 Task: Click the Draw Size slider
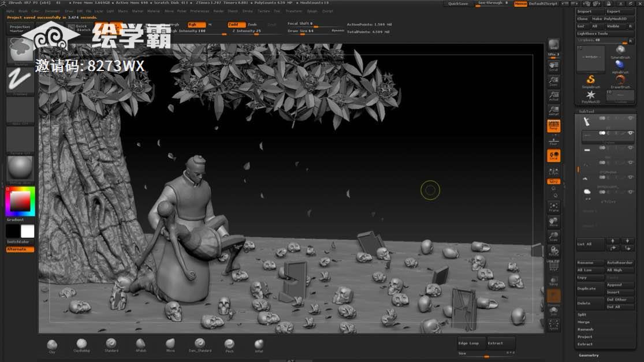pos(315,32)
